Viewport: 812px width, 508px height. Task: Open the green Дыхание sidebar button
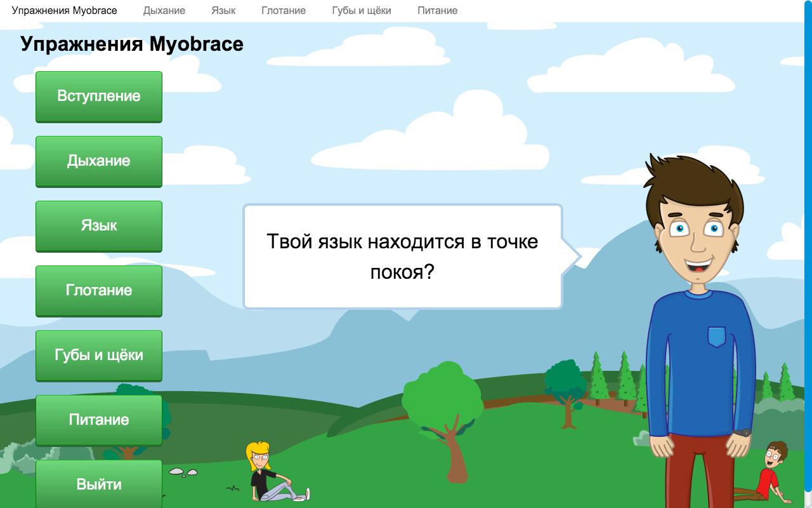99,161
